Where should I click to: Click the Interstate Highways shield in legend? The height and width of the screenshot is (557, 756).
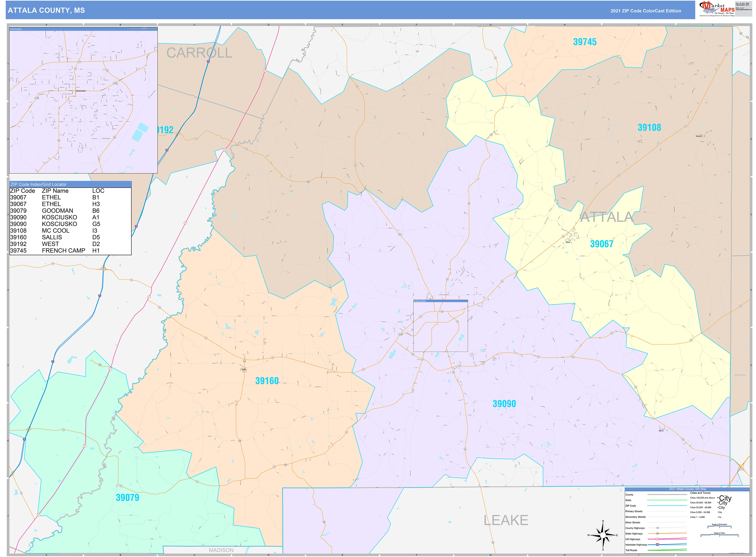657,545
